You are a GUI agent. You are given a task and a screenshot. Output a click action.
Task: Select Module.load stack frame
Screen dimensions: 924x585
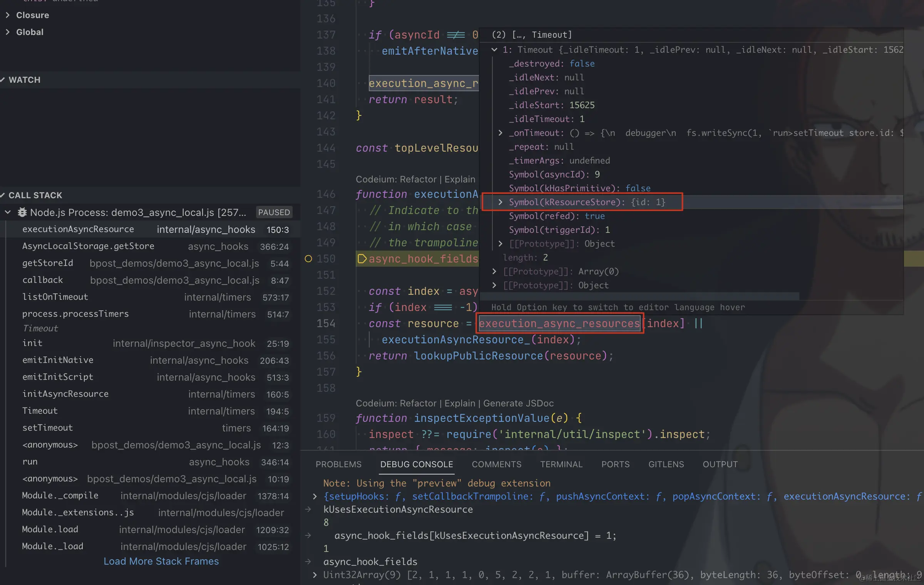click(x=150, y=530)
